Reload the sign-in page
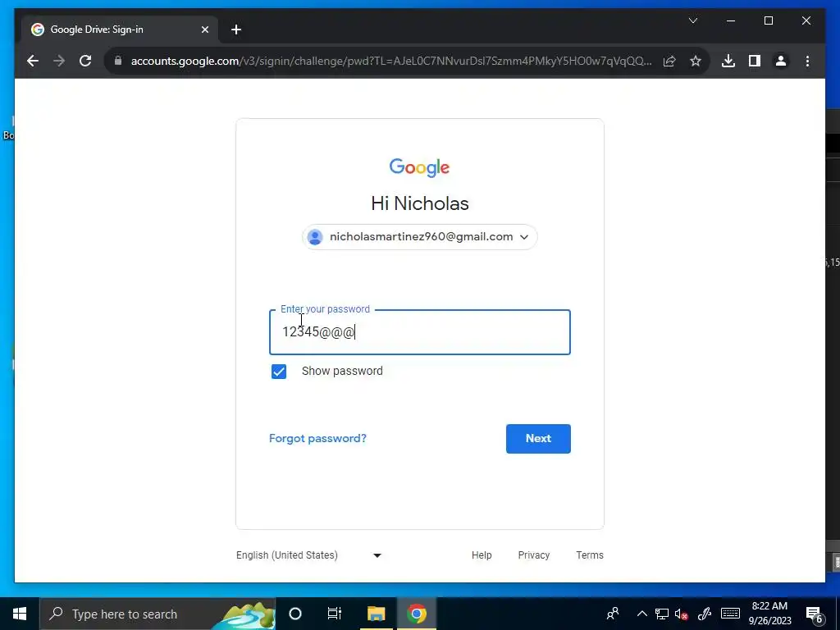Screen dimensions: 840x630 (x=85, y=61)
